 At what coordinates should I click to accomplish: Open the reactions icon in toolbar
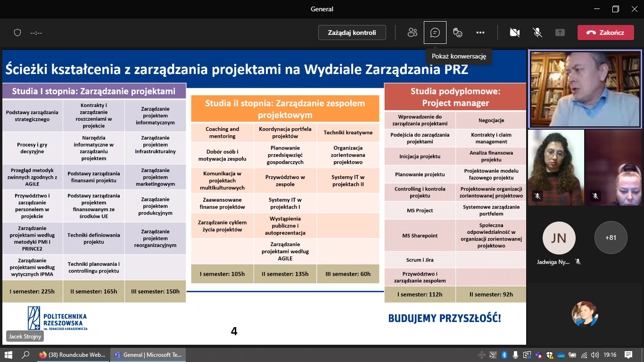[x=457, y=33]
